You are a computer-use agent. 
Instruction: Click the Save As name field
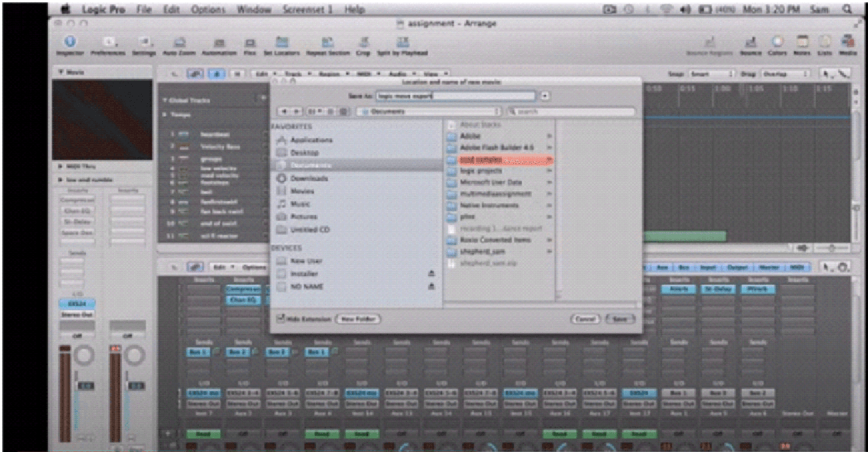tap(456, 96)
